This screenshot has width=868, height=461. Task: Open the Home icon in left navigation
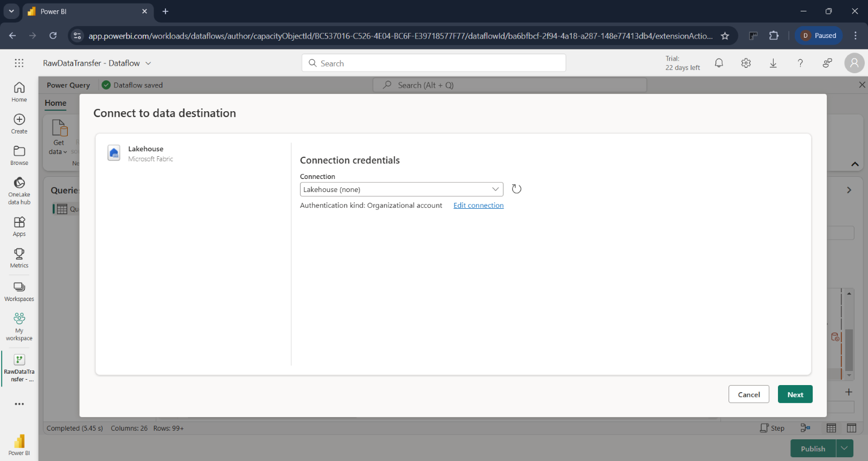(x=19, y=92)
